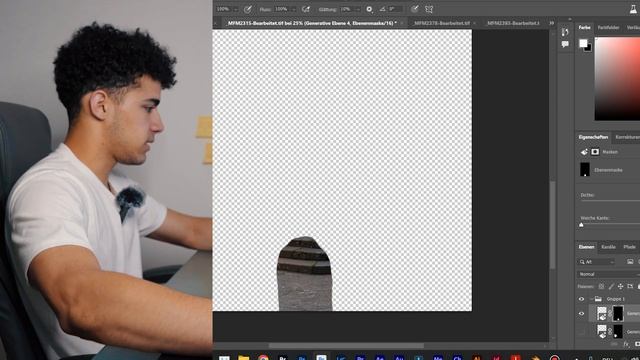Lock transparent pixels in Fixieren row
The width and height of the screenshot is (640, 360).
(x=601, y=287)
